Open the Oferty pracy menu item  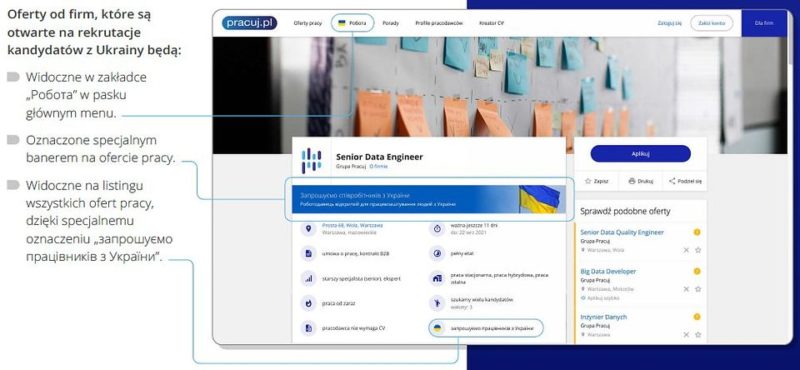pos(308,23)
